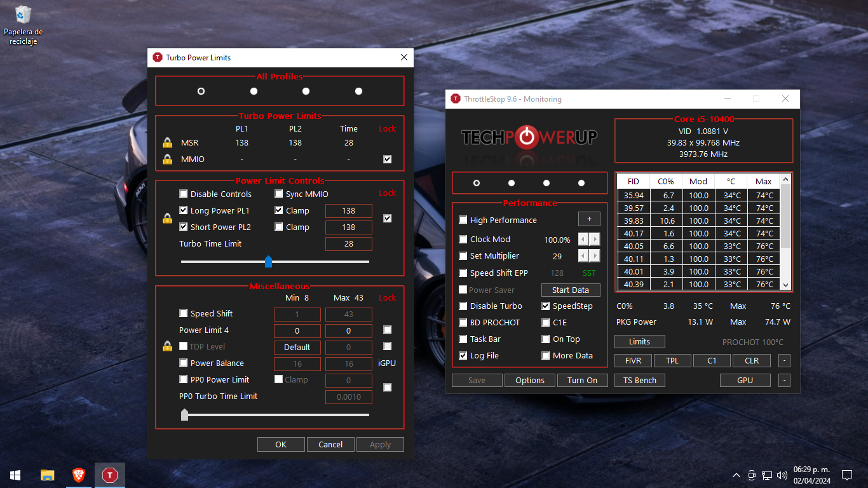Screen dimensions: 868x488
Task: Click the Power Limit Controls lock icon
Action: click(168, 218)
